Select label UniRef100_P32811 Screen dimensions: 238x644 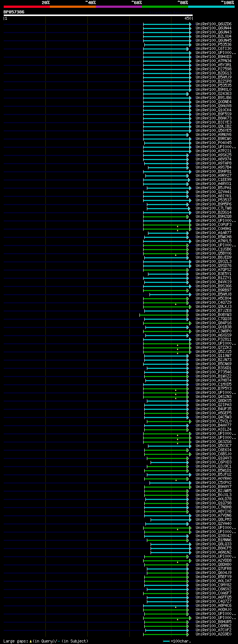(x=213, y=339)
